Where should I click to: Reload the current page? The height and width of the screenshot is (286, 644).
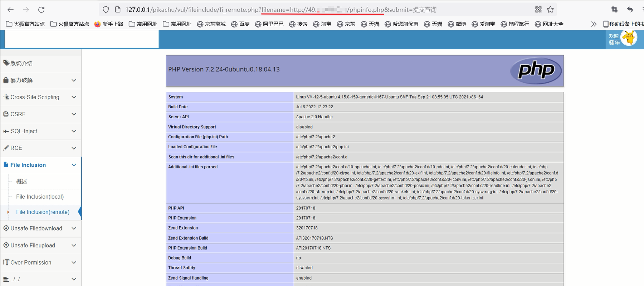[42, 10]
